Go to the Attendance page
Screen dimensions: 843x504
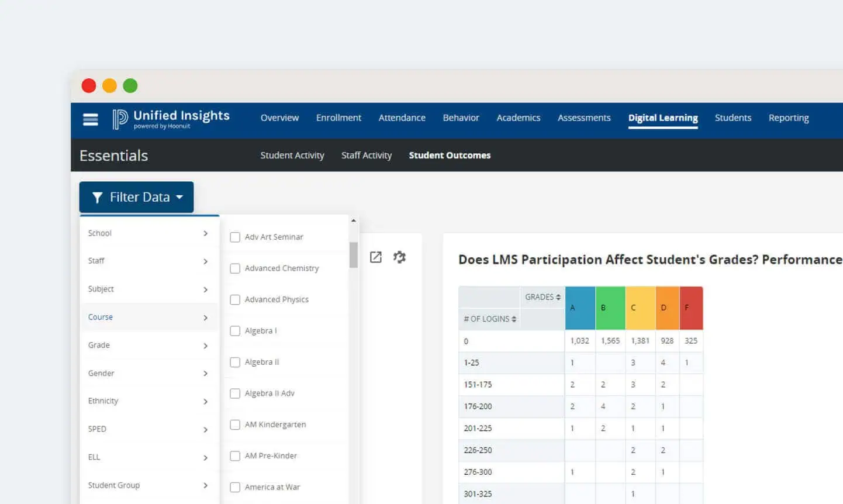click(x=402, y=118)
